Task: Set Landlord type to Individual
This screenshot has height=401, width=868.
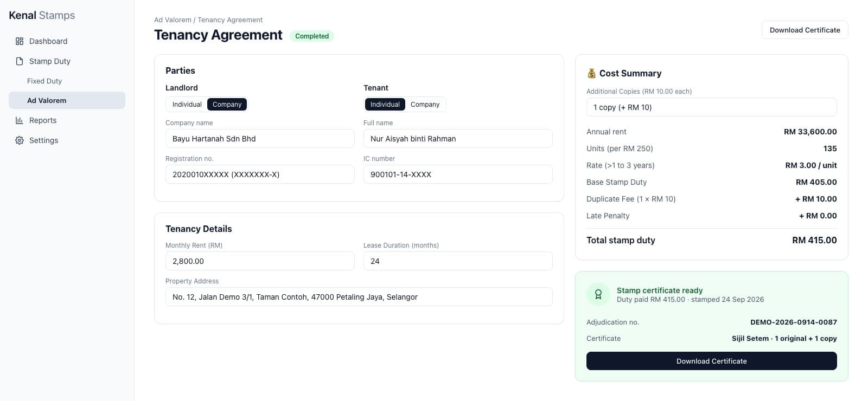Action: 187,105
